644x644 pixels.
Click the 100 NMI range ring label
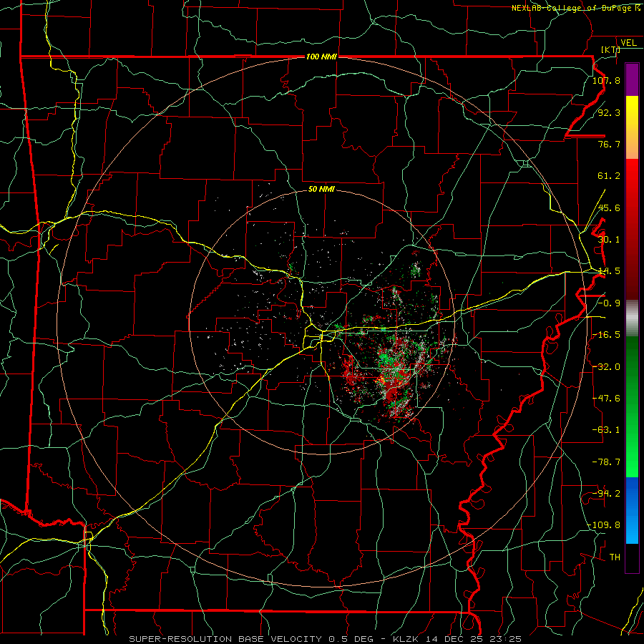[x=321, y=57]
